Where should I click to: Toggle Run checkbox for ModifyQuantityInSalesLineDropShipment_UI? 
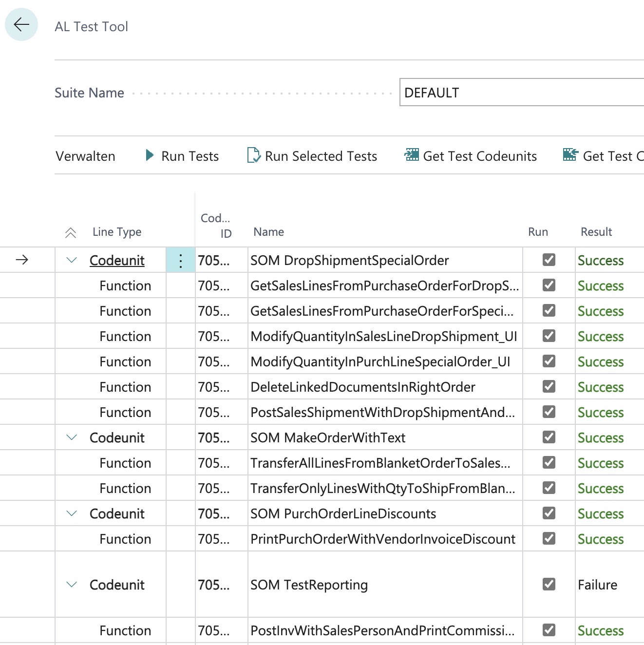click(x=549, y=336)
